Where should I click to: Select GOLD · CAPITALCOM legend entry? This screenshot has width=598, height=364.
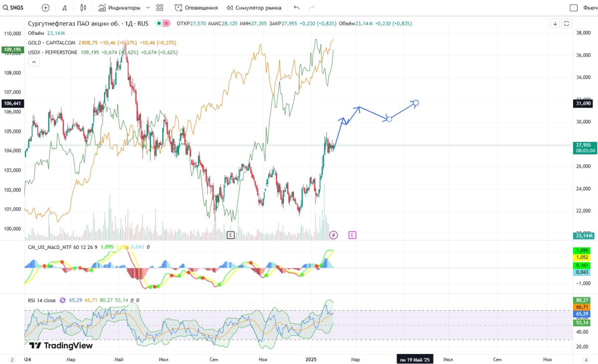[51, 43]
